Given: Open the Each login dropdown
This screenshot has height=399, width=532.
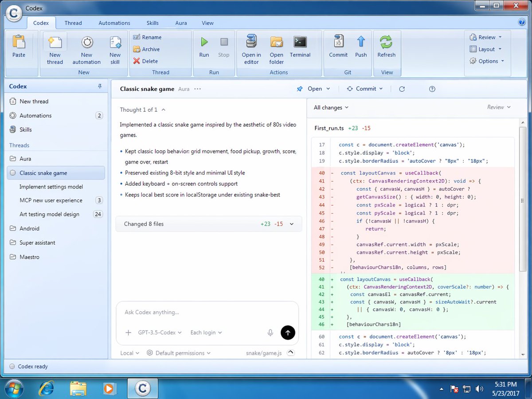Looking at the screenshot, I should tap(206, 332).
